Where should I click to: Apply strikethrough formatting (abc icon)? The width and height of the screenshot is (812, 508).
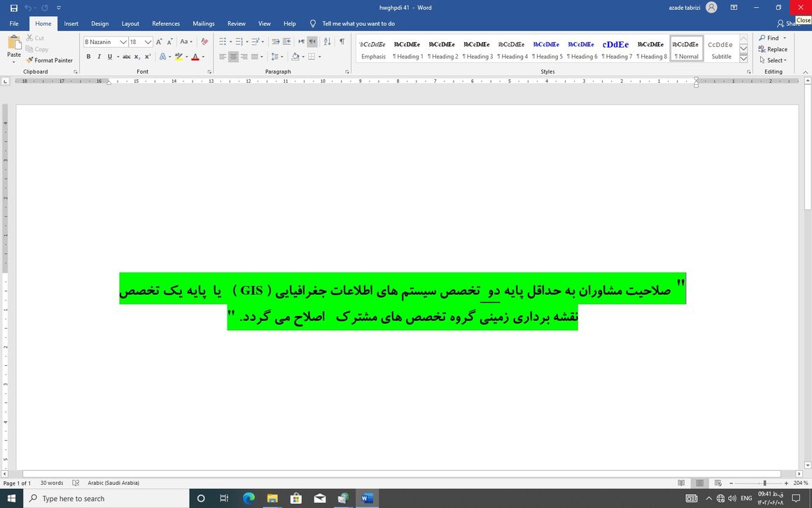(x=127, y=57)
